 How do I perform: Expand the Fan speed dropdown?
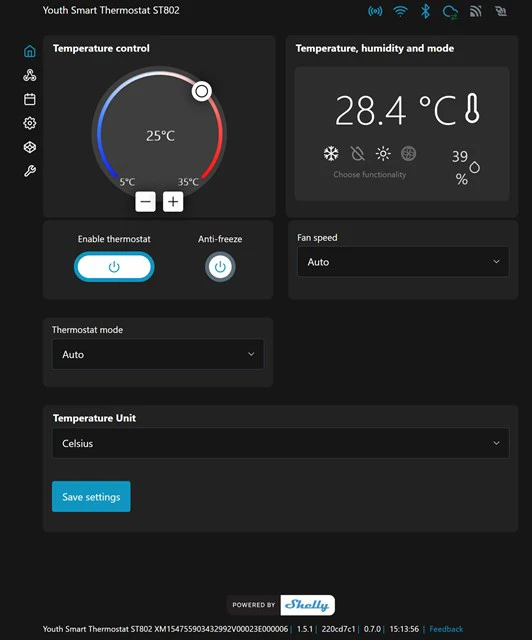(403, 262)
